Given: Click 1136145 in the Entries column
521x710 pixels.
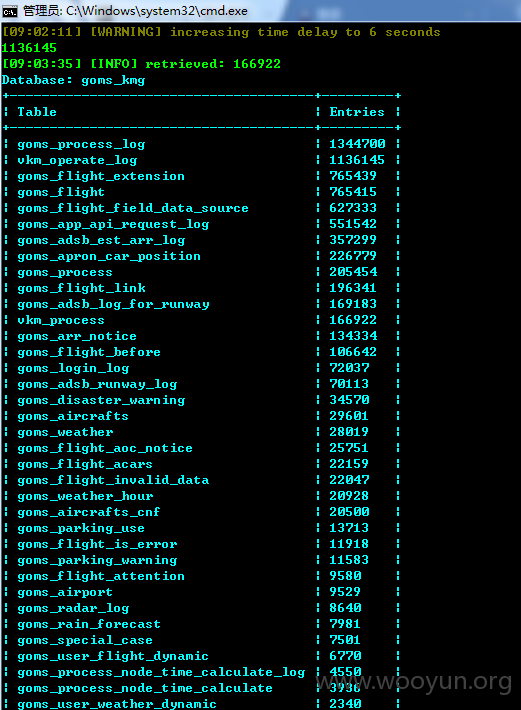Looking at the screenshot, I should pyautogui.click(x=357, y=160).
